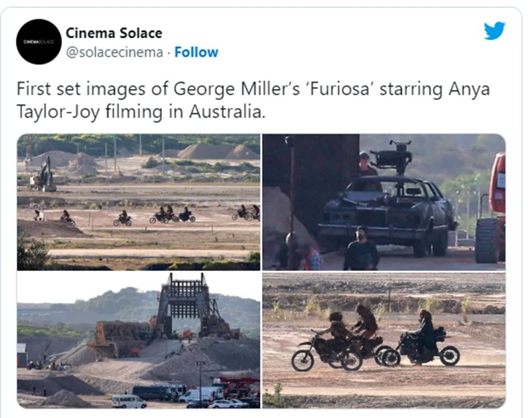The width and height of the screenshot is (532, 418).
Task: Follow the Cinema Solace account
Action: pyautogui.click(x=196, y=52)
